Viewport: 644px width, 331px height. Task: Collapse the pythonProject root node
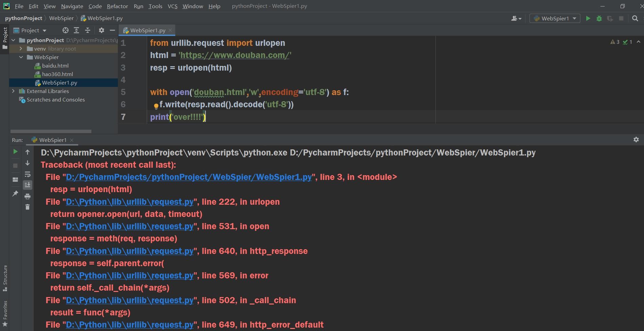pos(13,40)
